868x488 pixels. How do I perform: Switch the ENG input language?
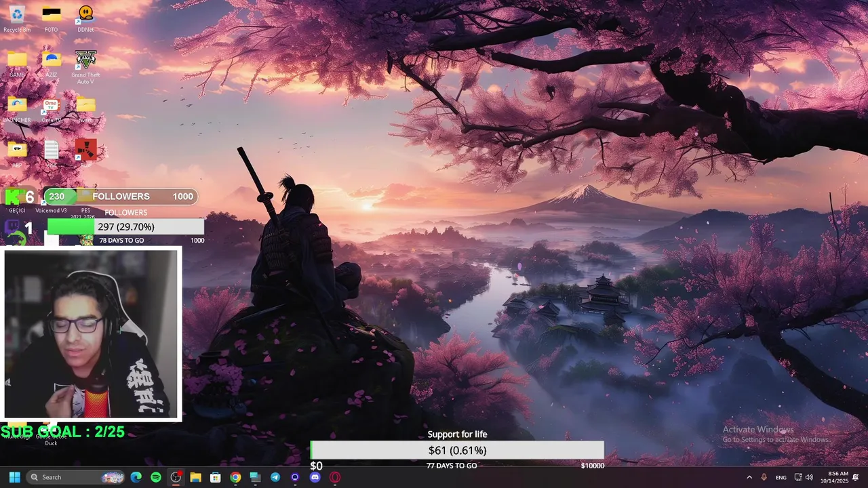781,477
